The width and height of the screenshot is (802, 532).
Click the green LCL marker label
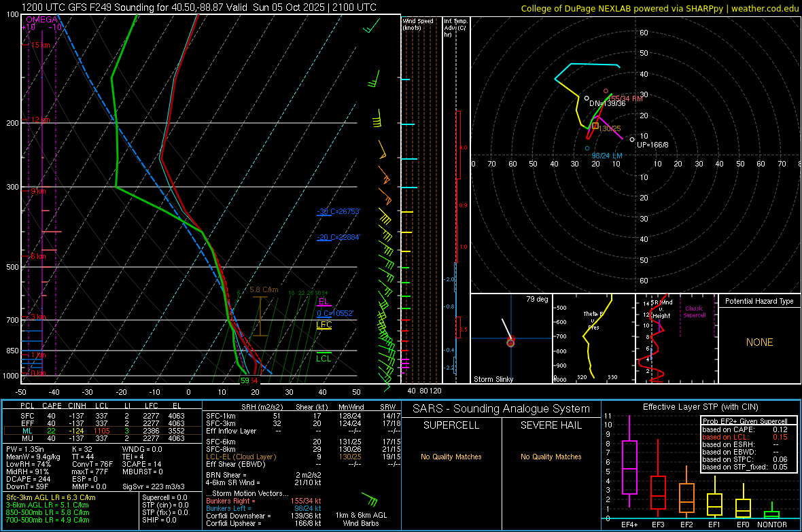[x=324, y=358]
